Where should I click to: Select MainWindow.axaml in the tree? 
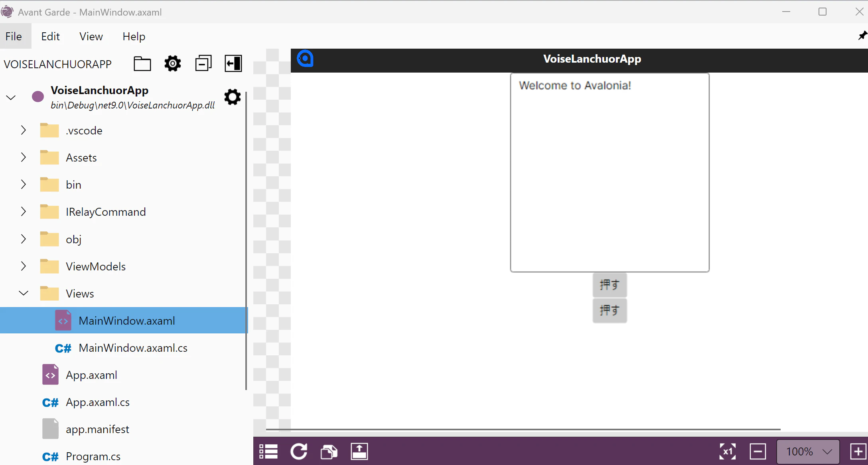124,321
